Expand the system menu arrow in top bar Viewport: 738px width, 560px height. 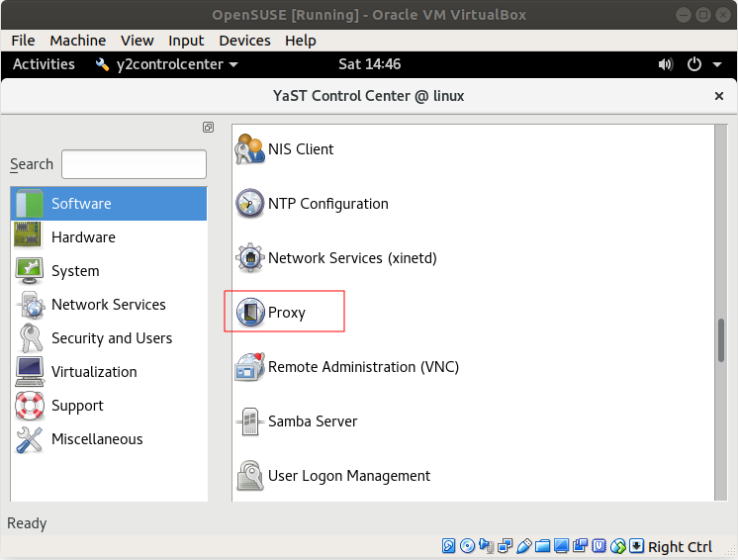pyautogui.click(x=717, y=64)
